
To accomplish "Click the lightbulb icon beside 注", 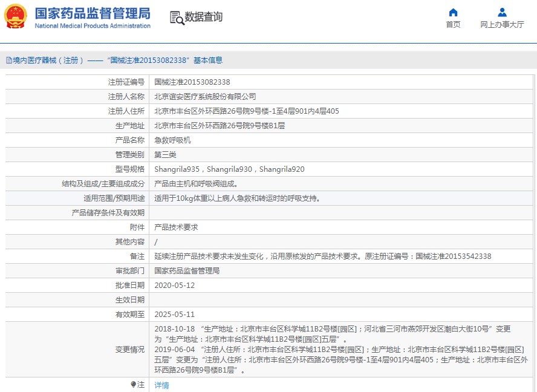I will coord(134,385).
